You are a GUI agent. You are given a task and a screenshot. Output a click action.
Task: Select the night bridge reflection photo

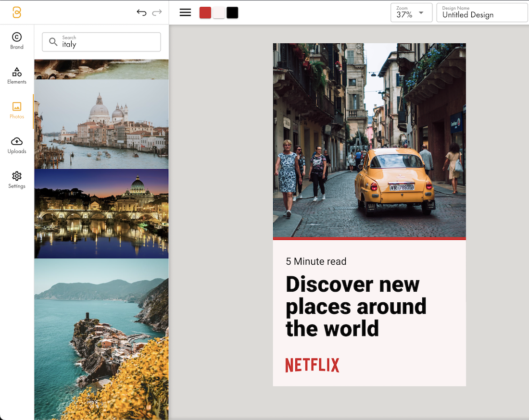click(101, 214)
